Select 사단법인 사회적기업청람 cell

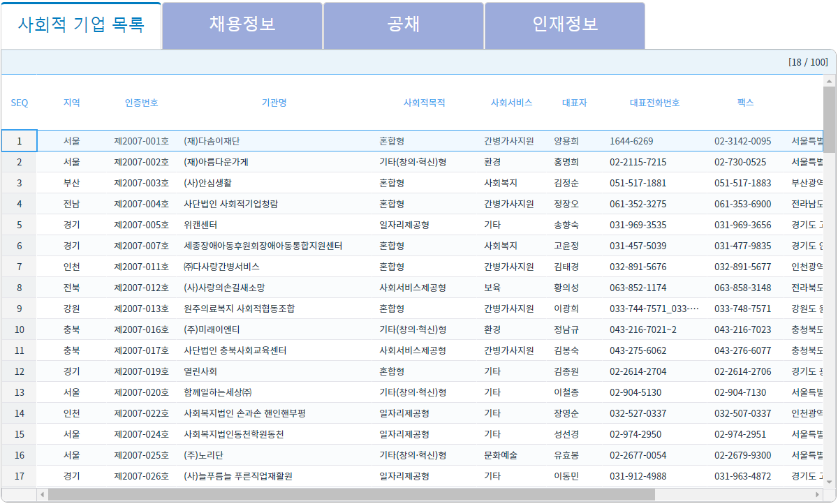(x=274, y=204)
